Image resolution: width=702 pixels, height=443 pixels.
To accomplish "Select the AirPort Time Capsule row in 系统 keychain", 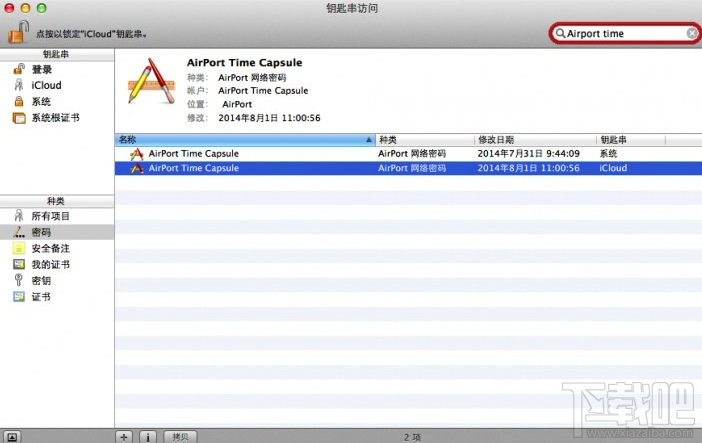I will click(x=408, y=154).
